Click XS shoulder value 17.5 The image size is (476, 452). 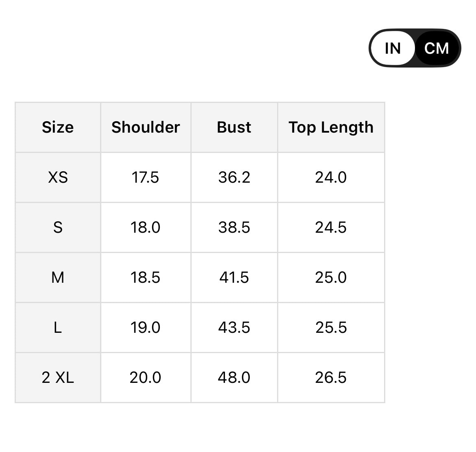click(145, 177)
